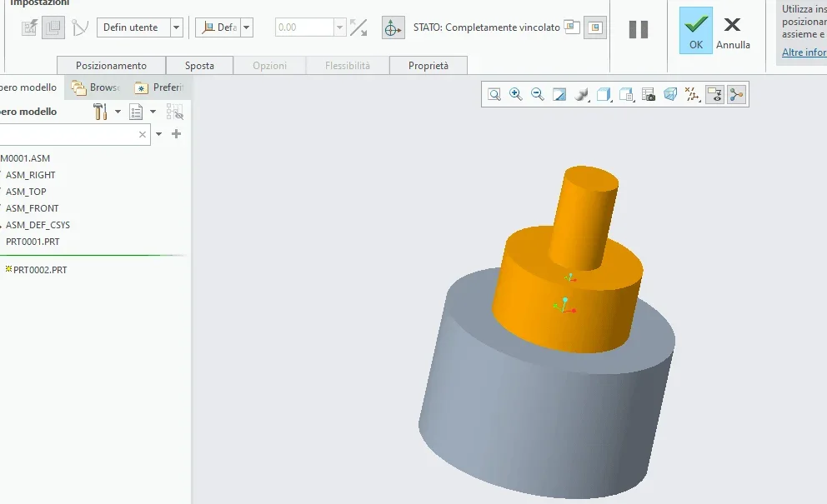Click the zoom in magnifier icon
Image resolution: width=827 pixels, height=504 pixels.
516,95
